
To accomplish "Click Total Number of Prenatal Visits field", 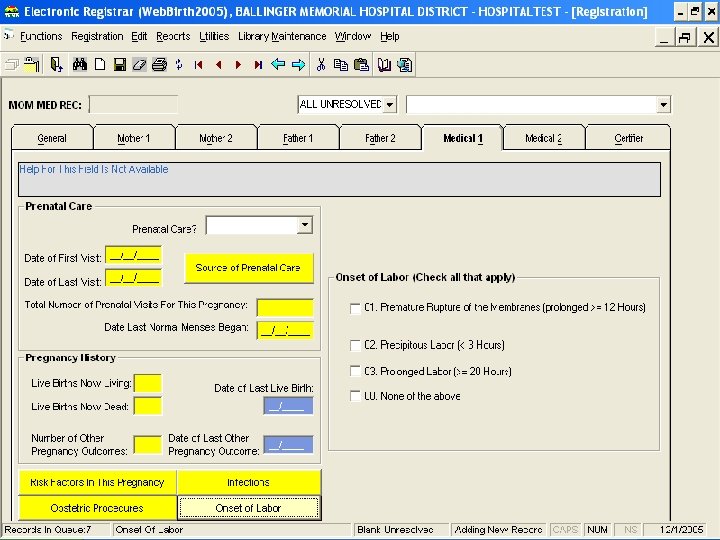I will click(x=285, y=307).
